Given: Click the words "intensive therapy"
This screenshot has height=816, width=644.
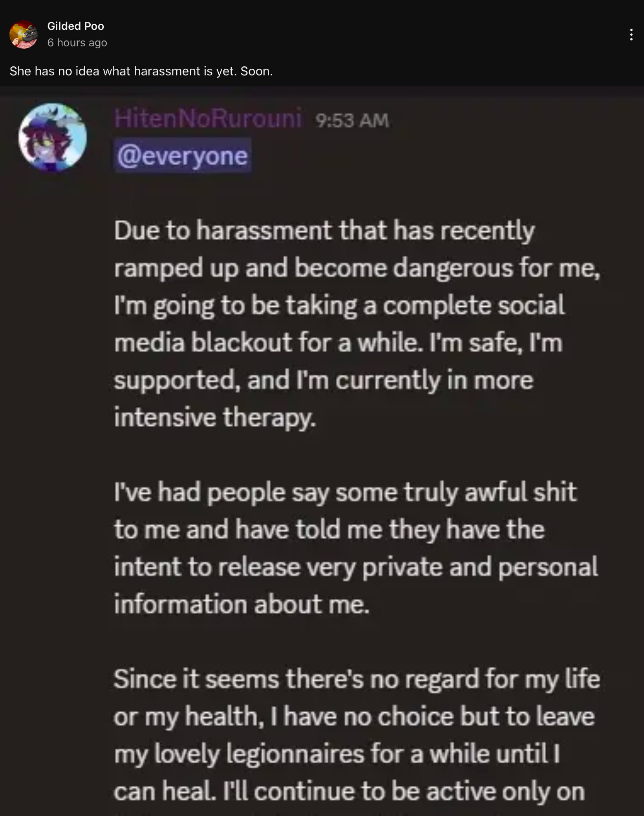Looking at the screenshot, I should 215,417.
